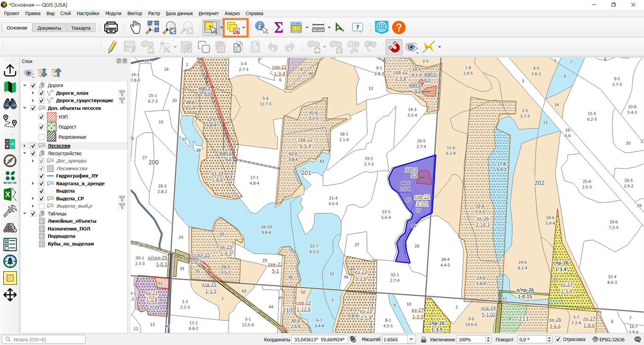Click the Zoom full extent icon
This screenshot has height=345, width=644.
[x=153, y=28]
